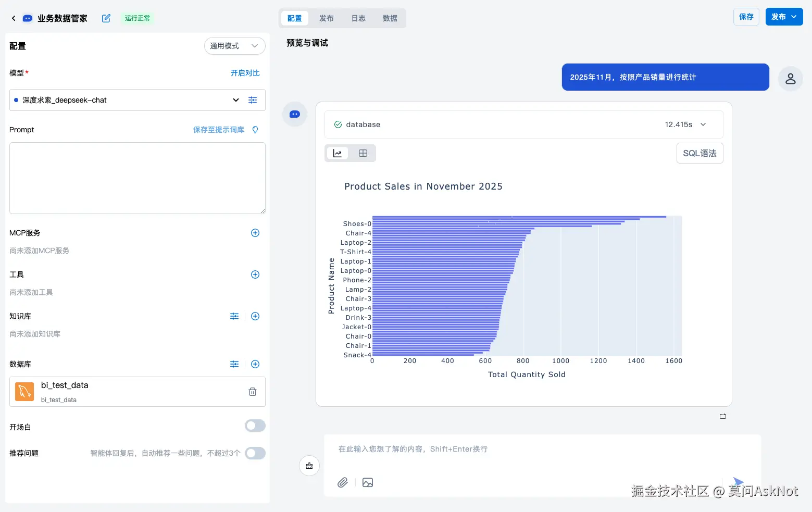Screen dimensions: 812x512
Task: Open 知识库 settings sliders icon
Action: click(x=234, y=316)
